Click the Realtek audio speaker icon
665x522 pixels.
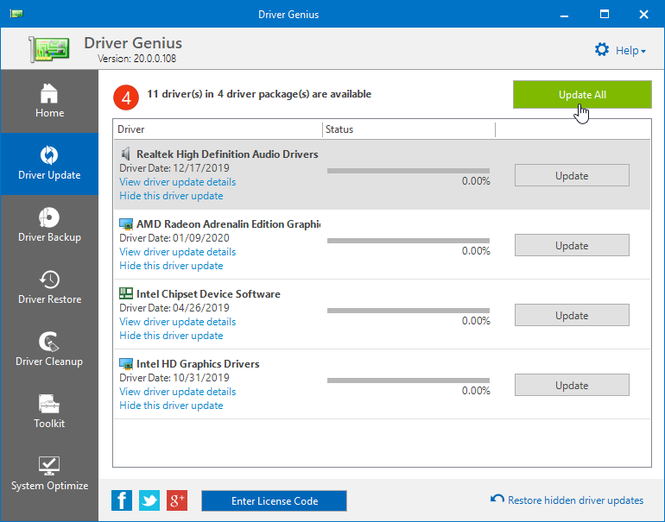coord(126,154)
